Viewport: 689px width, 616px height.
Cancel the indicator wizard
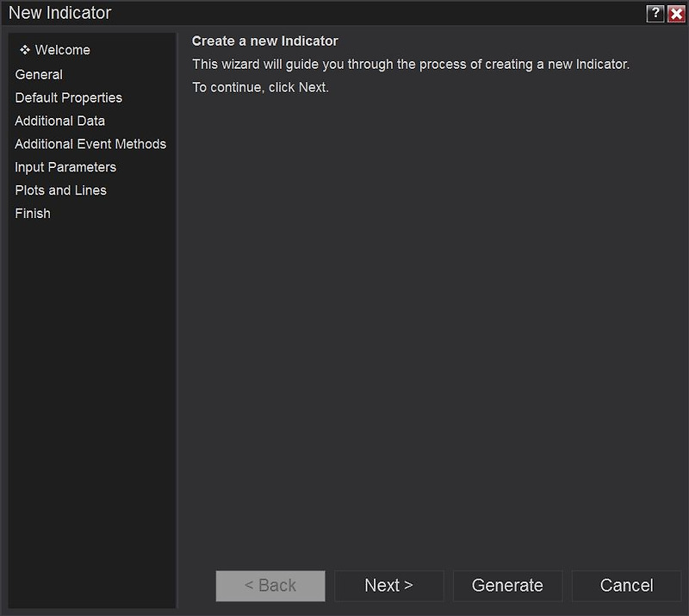626,586
